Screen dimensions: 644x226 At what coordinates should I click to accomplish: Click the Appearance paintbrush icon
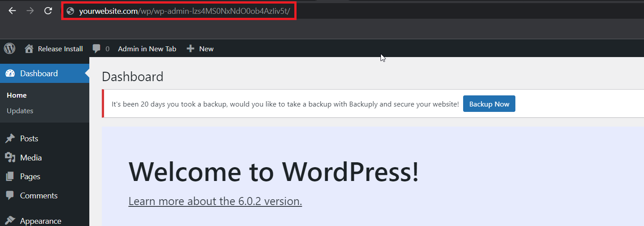10,220
